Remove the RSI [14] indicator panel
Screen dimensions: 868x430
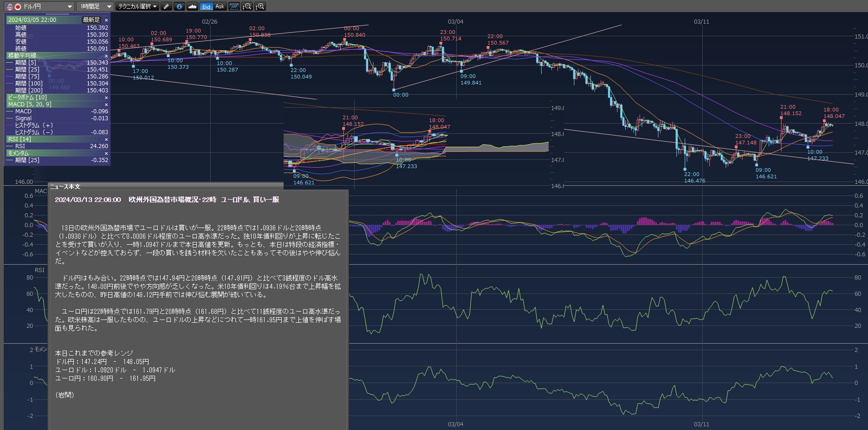(x=106, y=139)
